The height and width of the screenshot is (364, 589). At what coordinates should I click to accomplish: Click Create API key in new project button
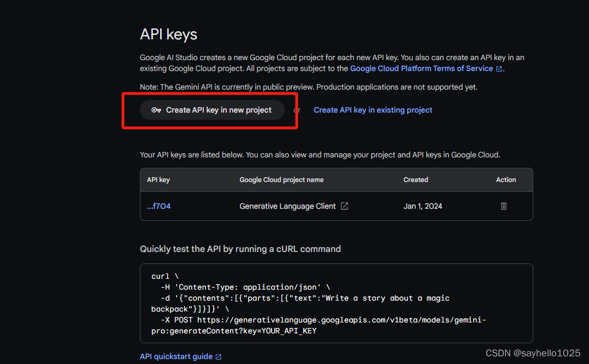(212, 110)
